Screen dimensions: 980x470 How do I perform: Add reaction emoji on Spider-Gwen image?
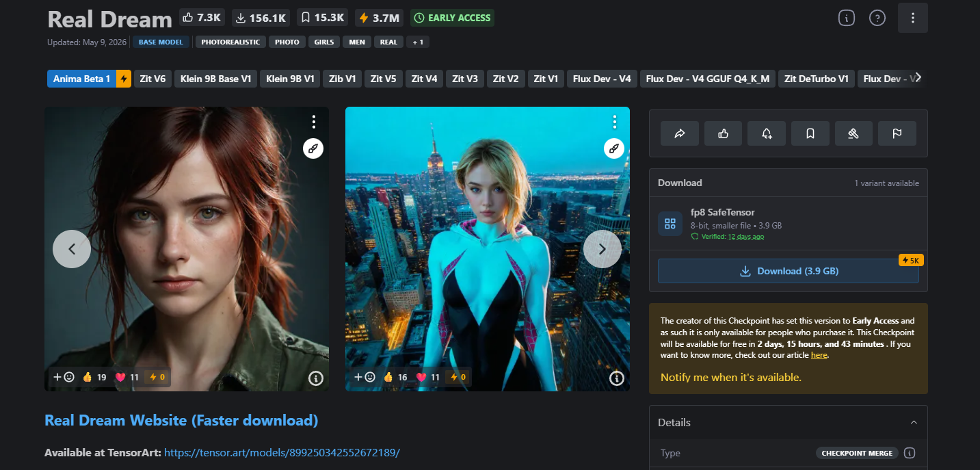pyautogui.click(x=365, y=377)
